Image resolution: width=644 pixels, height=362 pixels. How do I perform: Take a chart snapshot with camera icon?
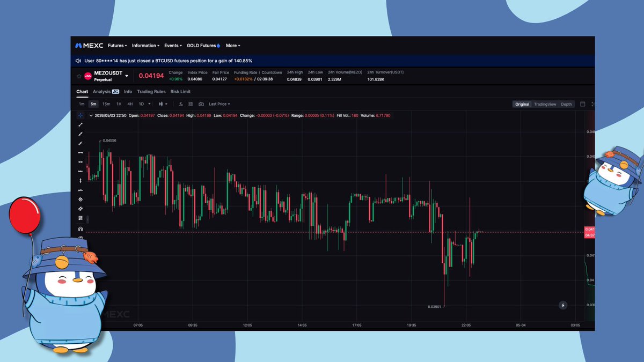point(201,104)
